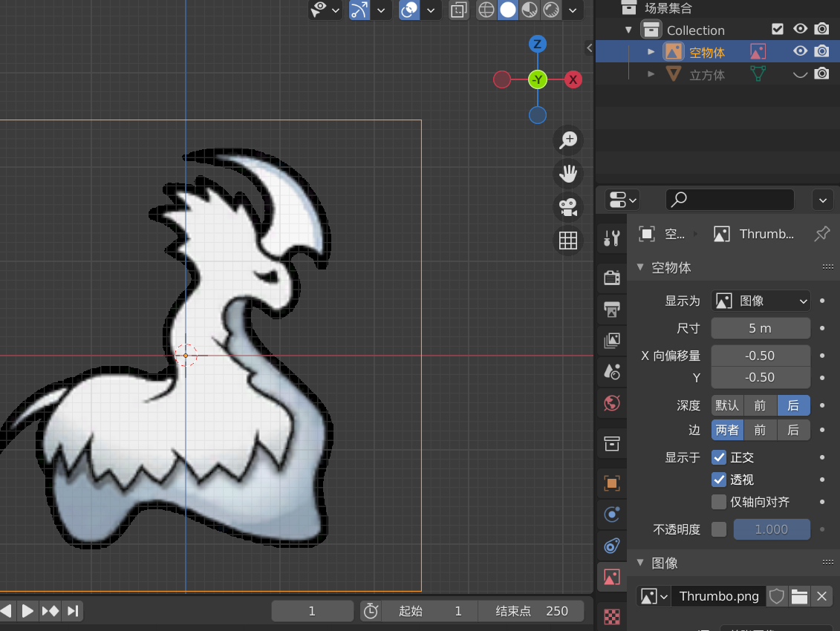Open the Object Constraints properties tab
Image resolution: width=840 pixels, height=631 pixels.
[611, 546]
